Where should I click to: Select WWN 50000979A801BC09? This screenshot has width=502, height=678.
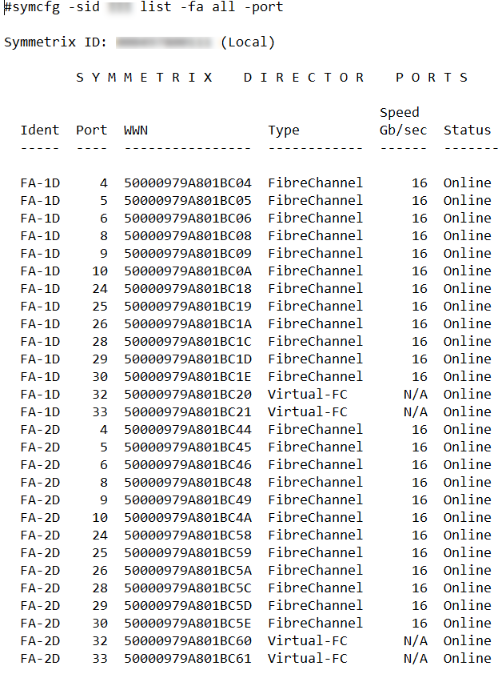click(x=188, y=253)
